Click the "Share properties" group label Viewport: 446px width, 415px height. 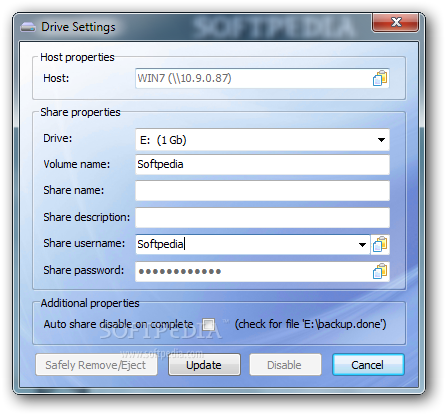pyautogui.click(x=80, y=112)
